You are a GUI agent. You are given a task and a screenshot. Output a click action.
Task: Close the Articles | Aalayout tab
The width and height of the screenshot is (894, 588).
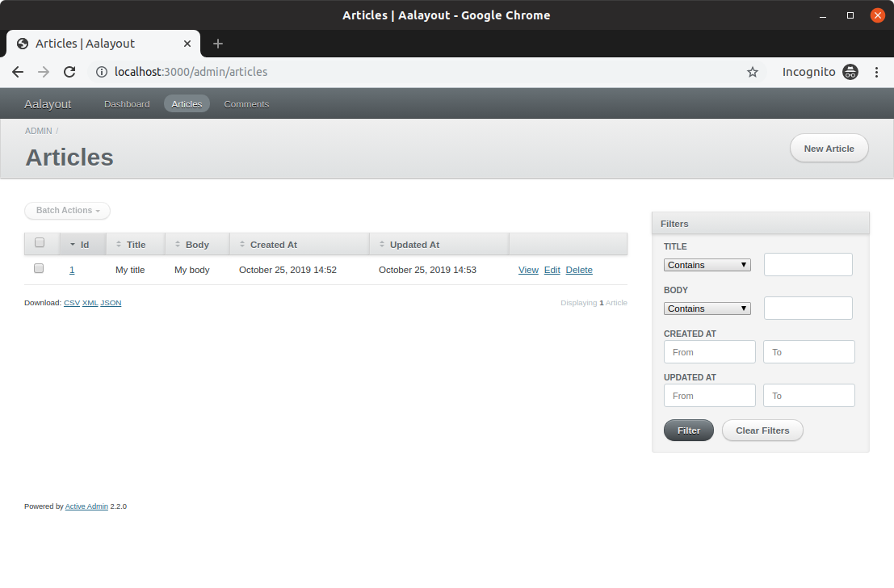tap(187, 44)
